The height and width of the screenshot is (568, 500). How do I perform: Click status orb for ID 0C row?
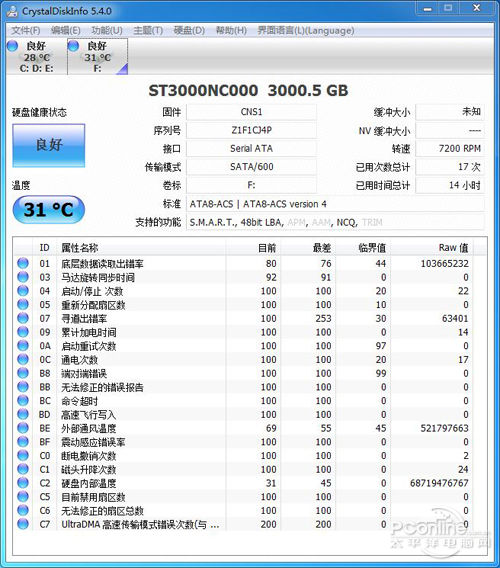point(23,359)
